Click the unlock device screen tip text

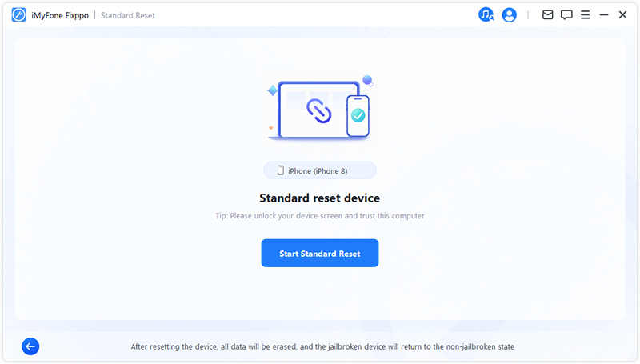point(319,216)
